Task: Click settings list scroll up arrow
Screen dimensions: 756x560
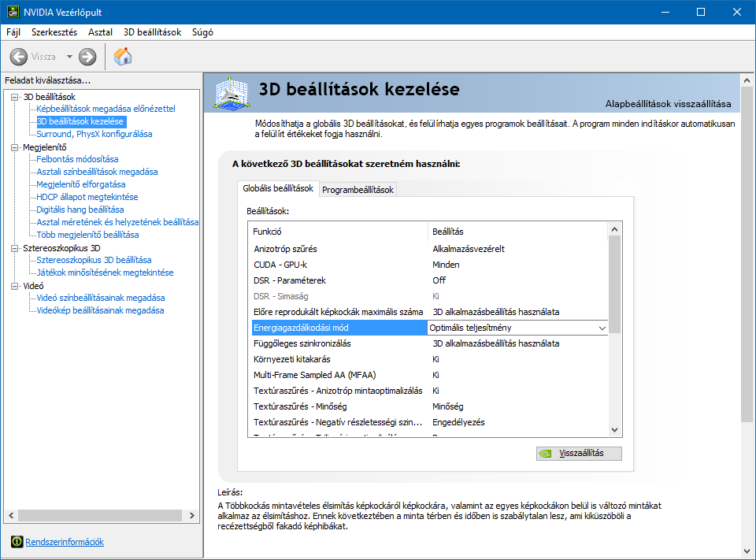Action: 614,230
